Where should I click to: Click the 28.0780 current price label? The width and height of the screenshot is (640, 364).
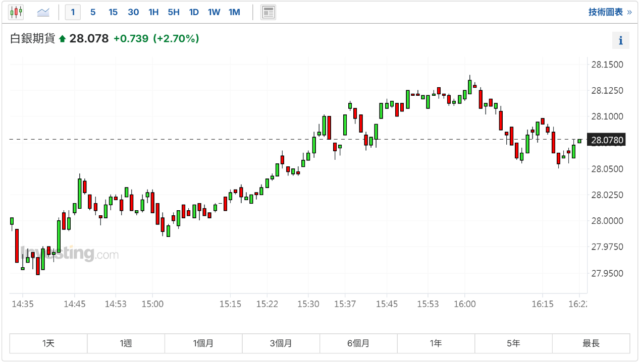607,140
